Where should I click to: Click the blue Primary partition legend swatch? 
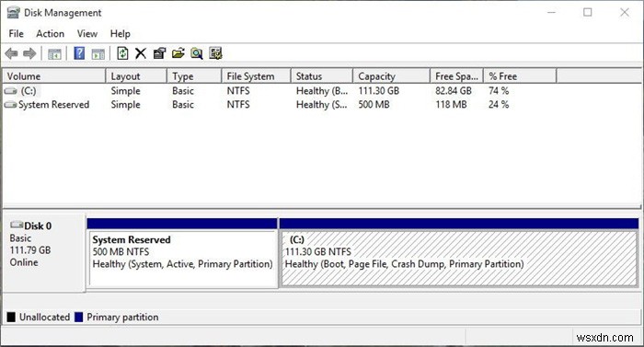pyautogui.click(x=78, y=317)
